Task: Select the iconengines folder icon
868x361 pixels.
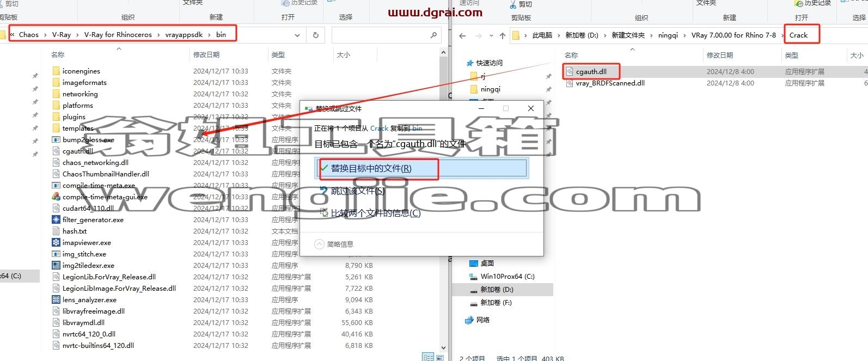Action: click(x=56, y=71)
